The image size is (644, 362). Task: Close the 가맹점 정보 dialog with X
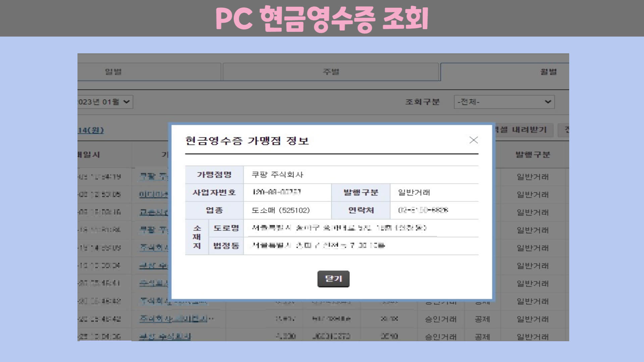tap(473, 140)
